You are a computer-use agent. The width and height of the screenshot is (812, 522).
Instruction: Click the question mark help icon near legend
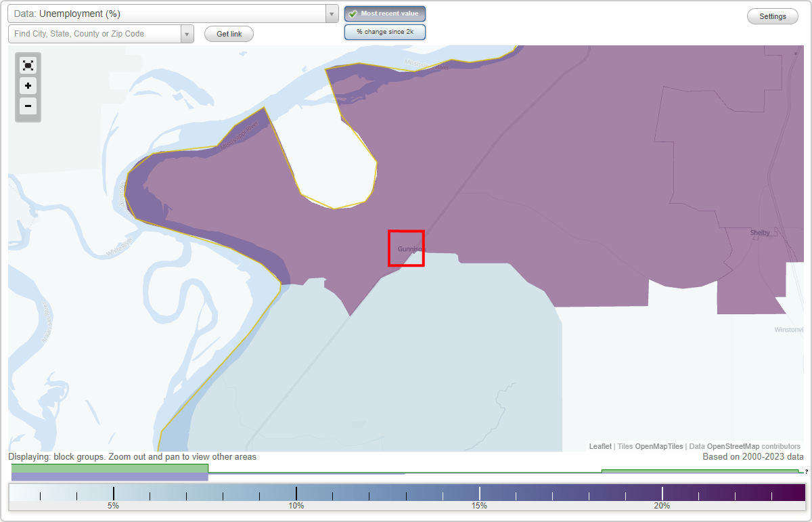coord(807,472)
